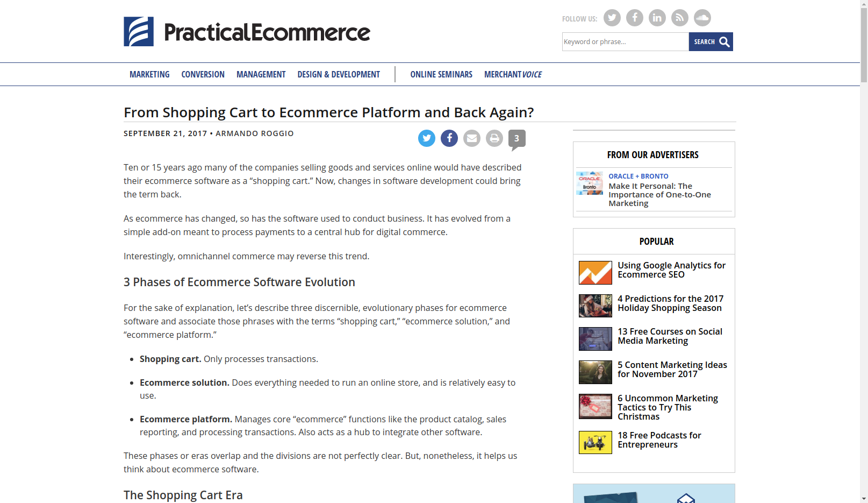Click the page vertical scrollbar

click(864, 251)
